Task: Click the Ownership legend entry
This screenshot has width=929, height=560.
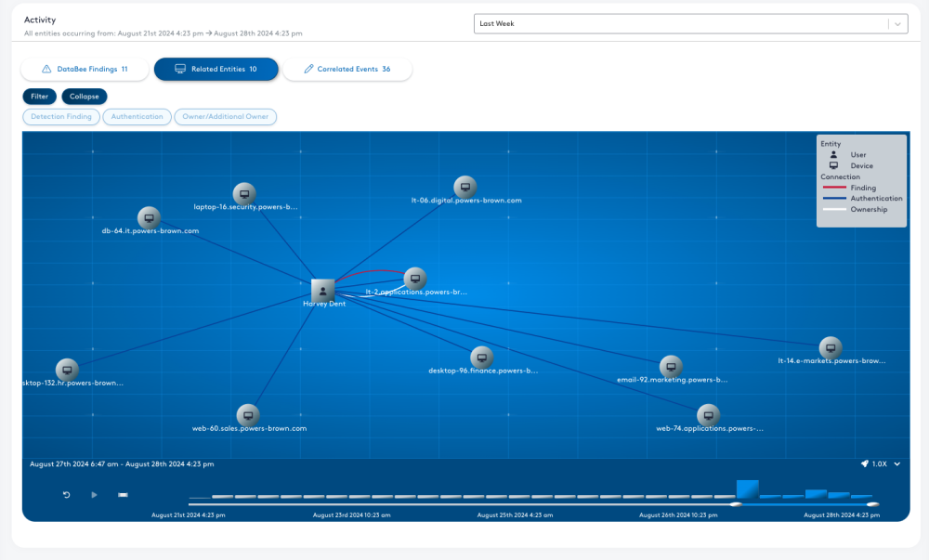Action: [x=855, y=209]
